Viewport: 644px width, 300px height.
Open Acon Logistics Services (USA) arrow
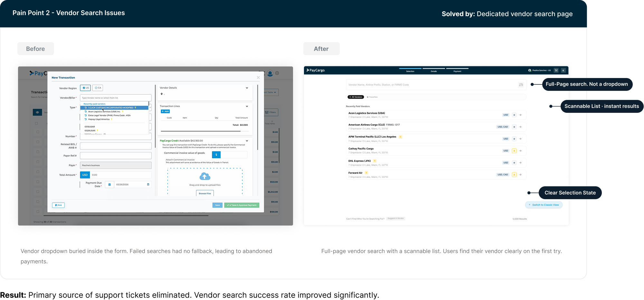point(520,115)
